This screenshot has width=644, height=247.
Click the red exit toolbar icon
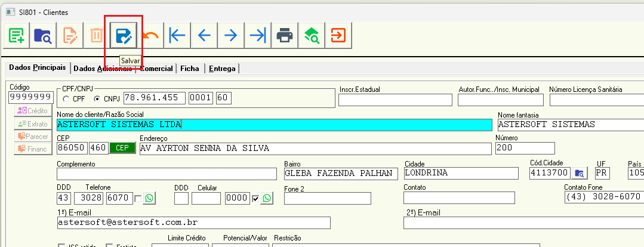pos(338,36)
